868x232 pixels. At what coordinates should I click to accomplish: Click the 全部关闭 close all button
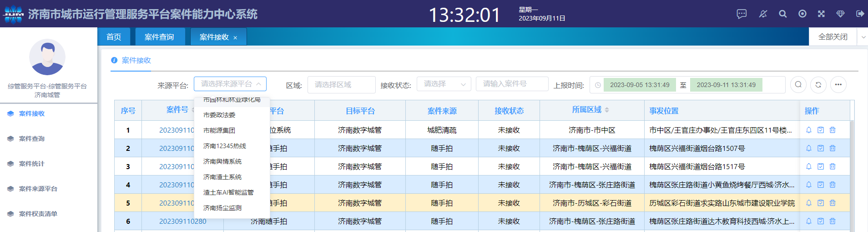(833, 37)
